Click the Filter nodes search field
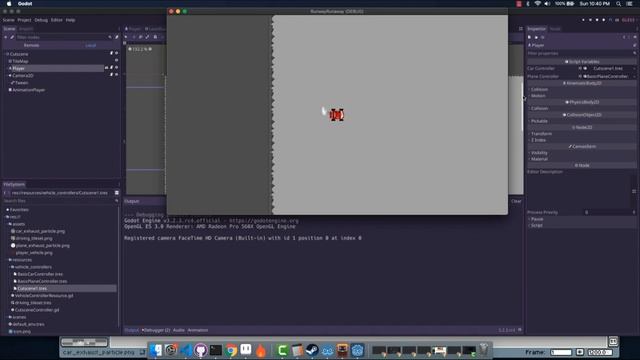The image size is (640, 360). point(61,37)
